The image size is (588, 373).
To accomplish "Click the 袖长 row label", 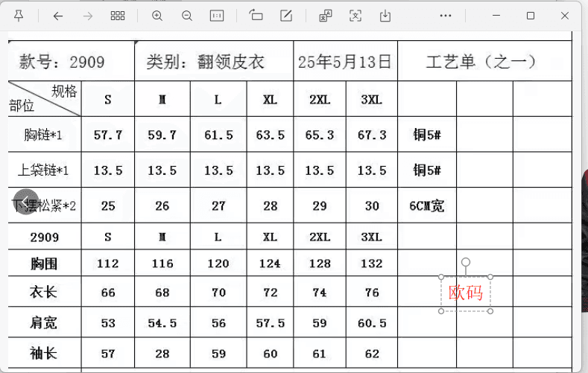I will pos(43,354).
